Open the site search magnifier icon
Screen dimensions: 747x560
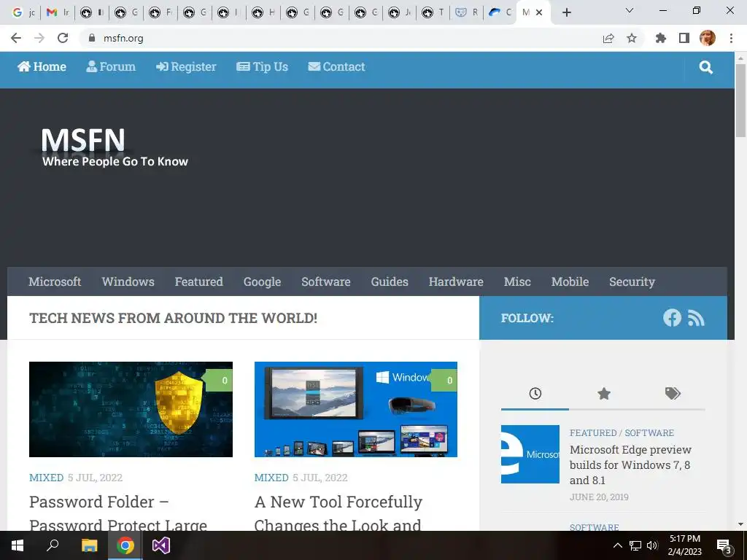pos(706,67)
